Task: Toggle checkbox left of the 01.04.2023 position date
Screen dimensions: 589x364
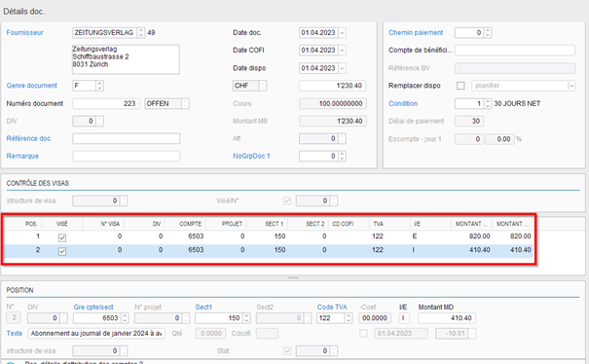Action: pyautogui.click(x=363, y=333)
